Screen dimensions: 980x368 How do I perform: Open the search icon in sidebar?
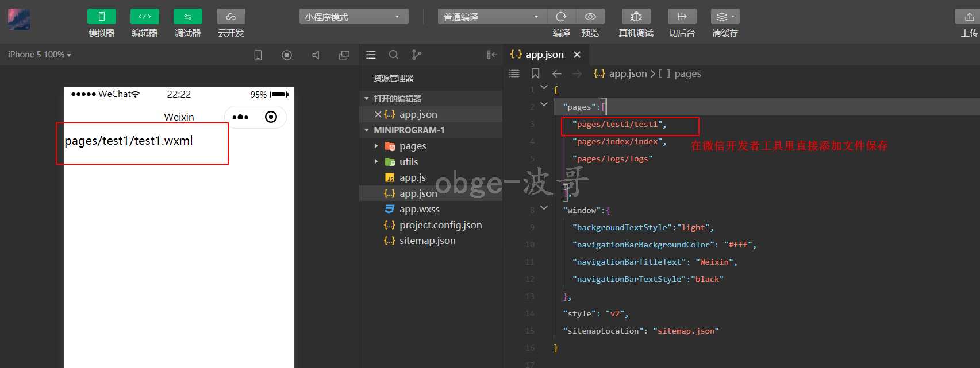point(394,55)
